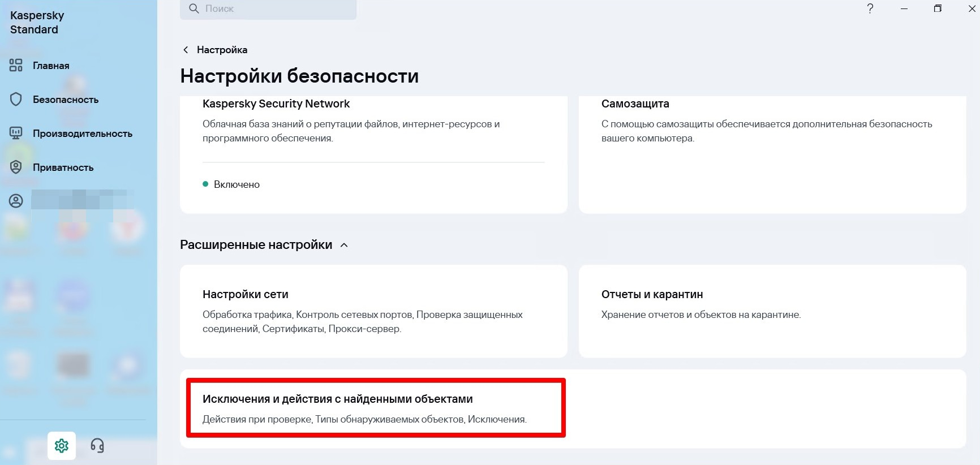
Task: Open help with the question mark icon
Action: pyautogui.click(x=870, y=8)
